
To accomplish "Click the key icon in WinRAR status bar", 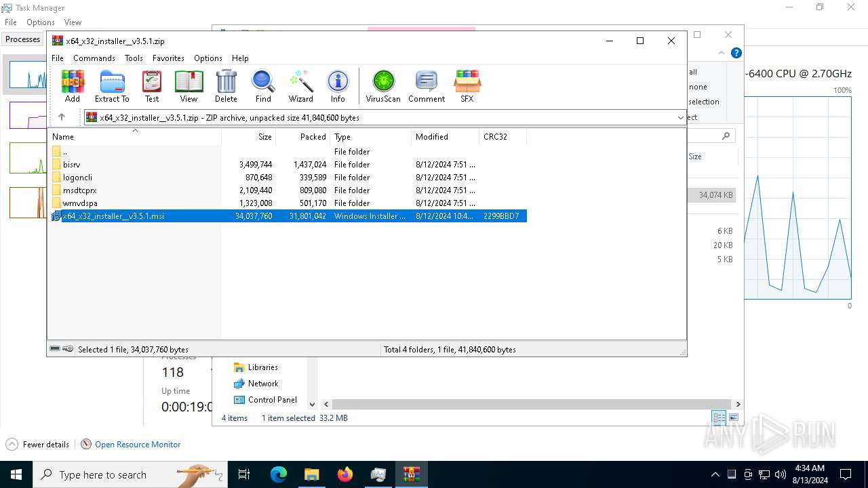I will click(x=68, y=349).
